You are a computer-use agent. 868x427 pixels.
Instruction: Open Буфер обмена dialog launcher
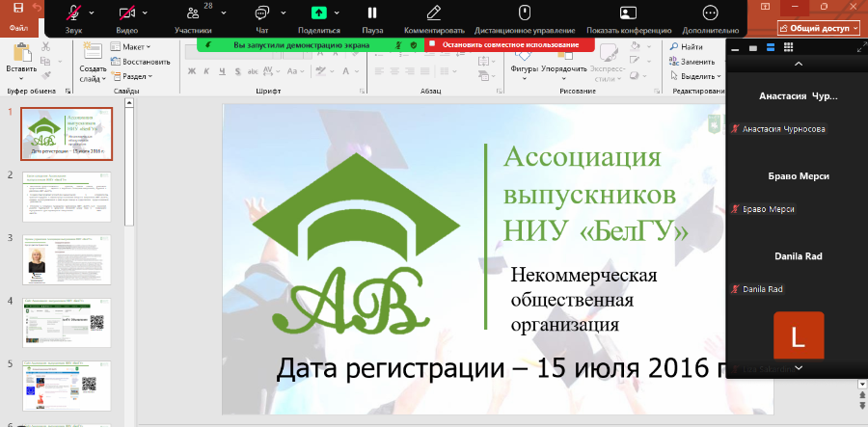pos(68,91)
